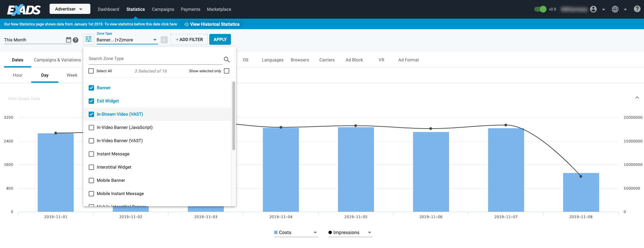Select the Browsers tab
The width and height of the screenshot is (644, 248).
(x=300, y=60)
